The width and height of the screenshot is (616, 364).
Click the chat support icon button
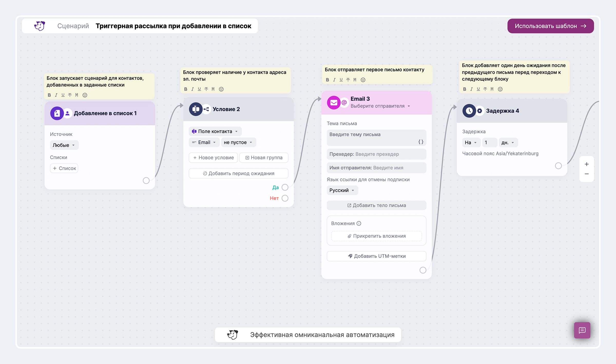(582, 330)
